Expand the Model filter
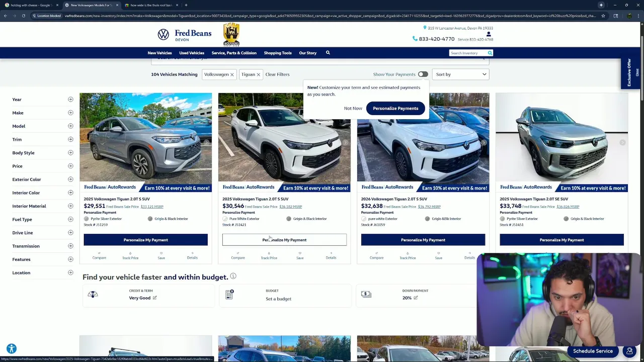 70,126
